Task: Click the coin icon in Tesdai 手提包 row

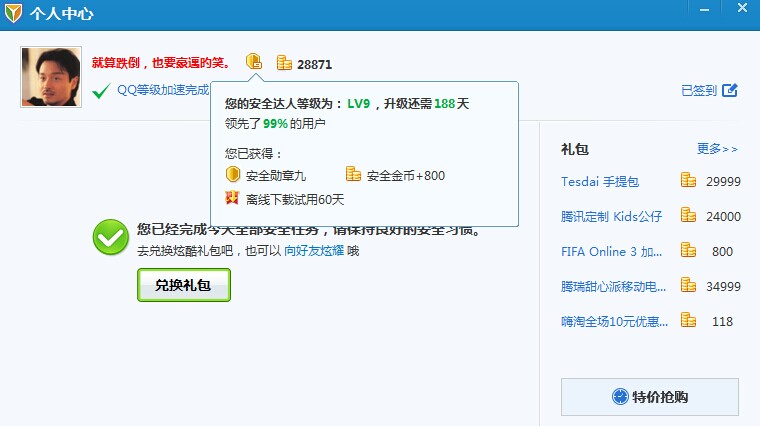Action: pos(688,180)
